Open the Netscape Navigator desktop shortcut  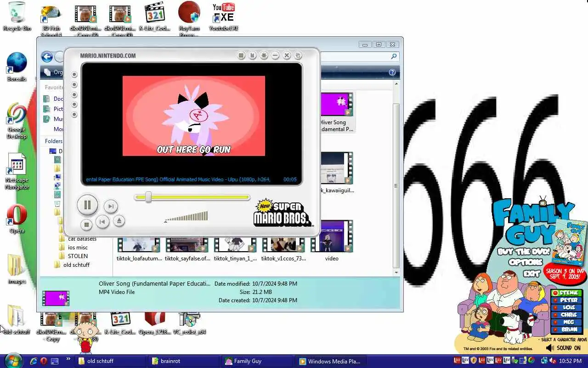click(x=17, y=171)
